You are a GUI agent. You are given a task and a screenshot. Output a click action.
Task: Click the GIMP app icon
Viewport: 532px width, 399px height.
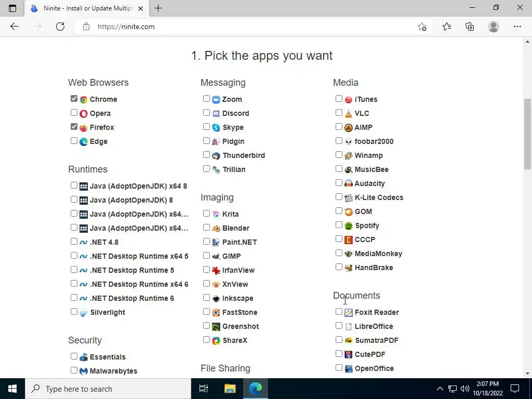point(216,256)
